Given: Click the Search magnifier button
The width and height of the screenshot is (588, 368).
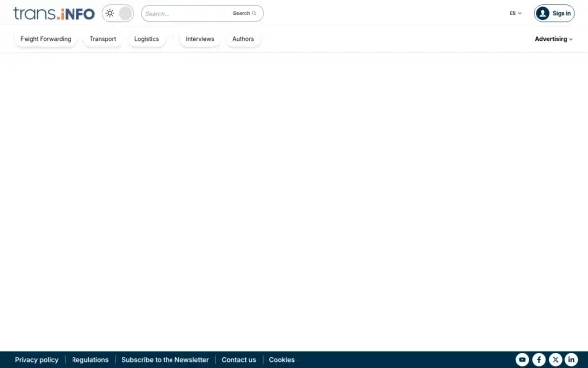Looking at the screenshot, I should coord(244,13).
